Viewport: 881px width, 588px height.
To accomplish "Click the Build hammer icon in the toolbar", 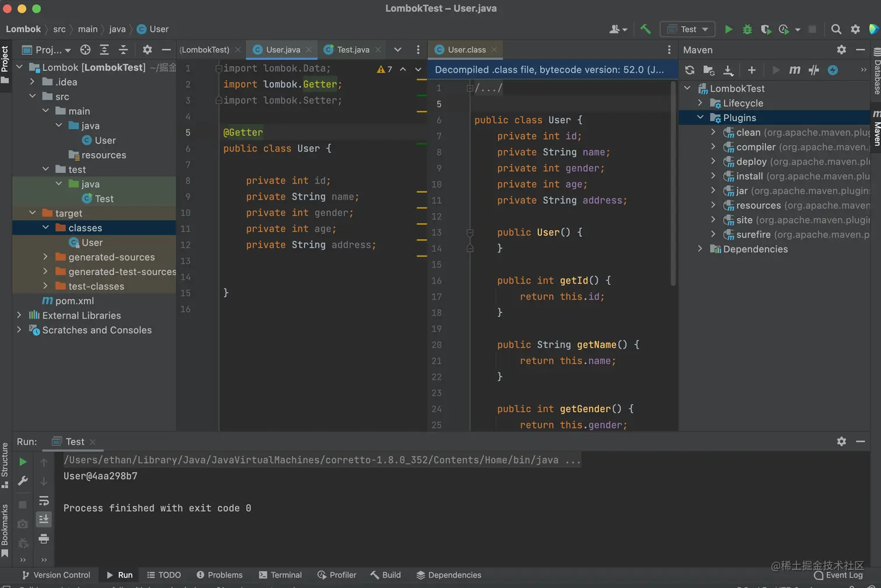I will coord(645,29).
